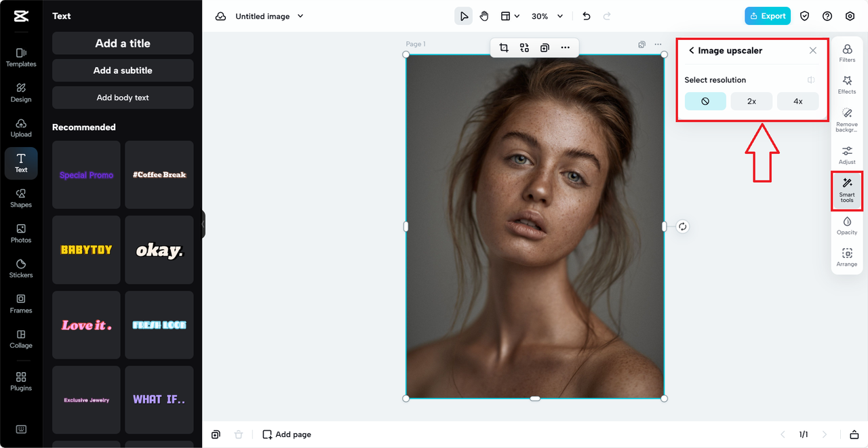The image size is (868, 448).
Task: Choose the Special Promo text preset
Action: tap(86, 175)
